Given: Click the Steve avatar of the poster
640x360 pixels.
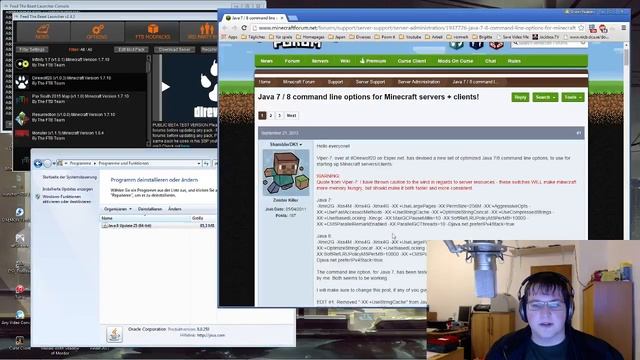Looking at the screenshot, I should [286, 172].
